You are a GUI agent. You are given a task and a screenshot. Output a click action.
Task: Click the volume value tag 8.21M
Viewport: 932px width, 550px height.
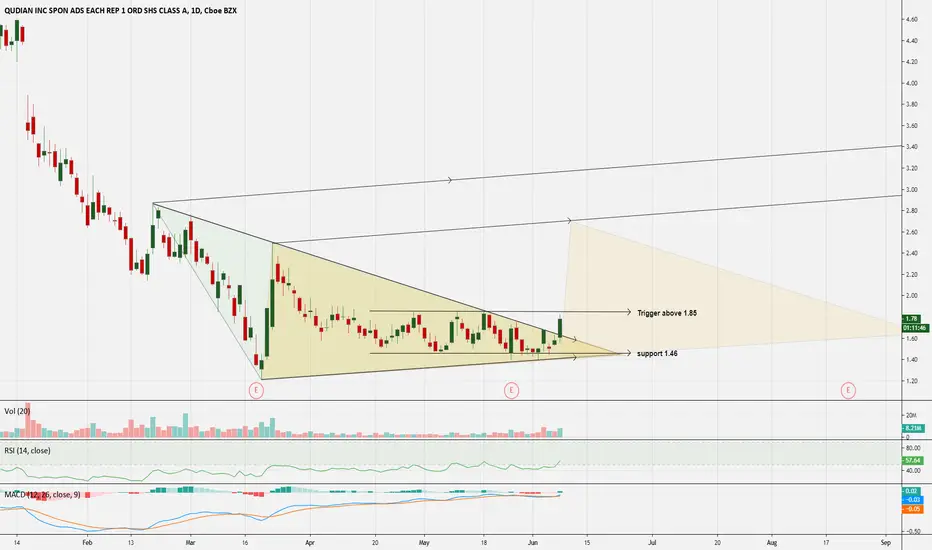[x=912, y=428]
